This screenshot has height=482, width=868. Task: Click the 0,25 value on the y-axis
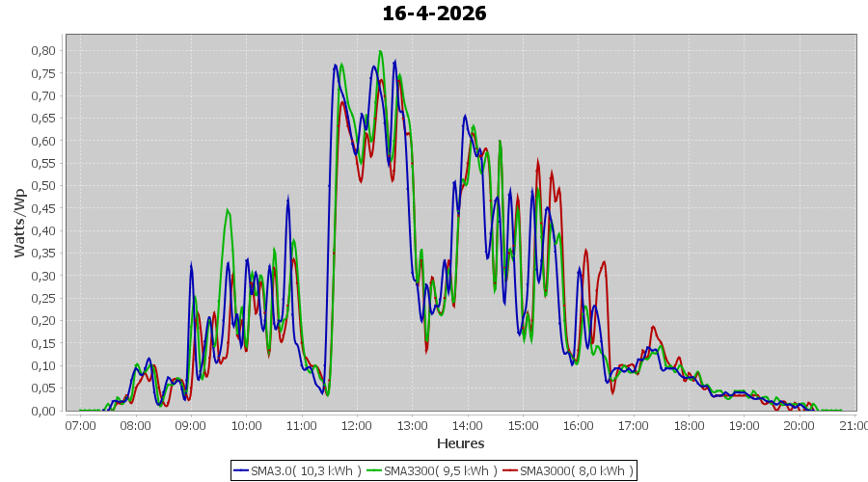(x=44, y=298)
